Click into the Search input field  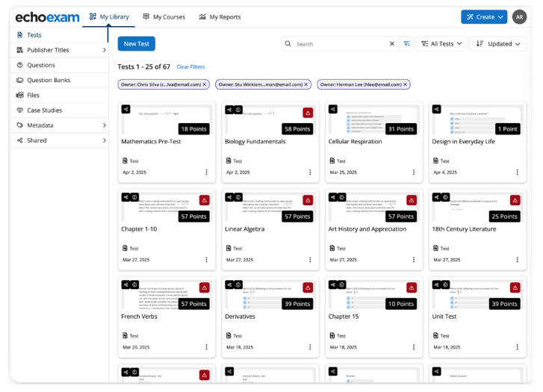click(x=341, y=44)
